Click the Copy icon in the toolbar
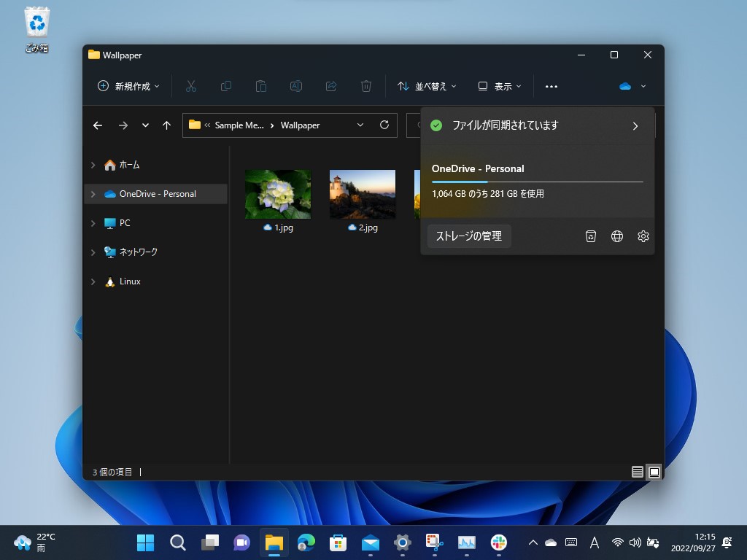 pyautogui.click(x=226, y=86)
